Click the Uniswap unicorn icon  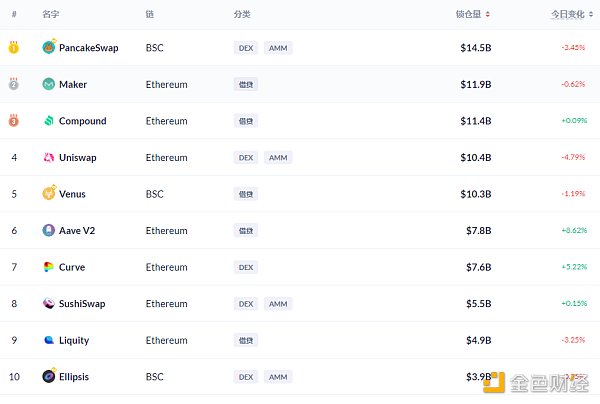pos(49,158)
